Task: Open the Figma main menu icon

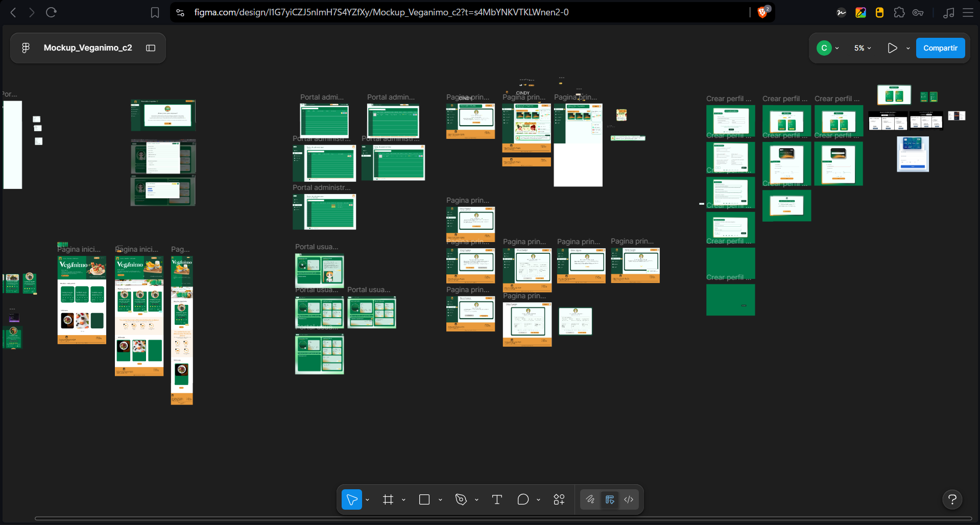Action: click(26, 48)
